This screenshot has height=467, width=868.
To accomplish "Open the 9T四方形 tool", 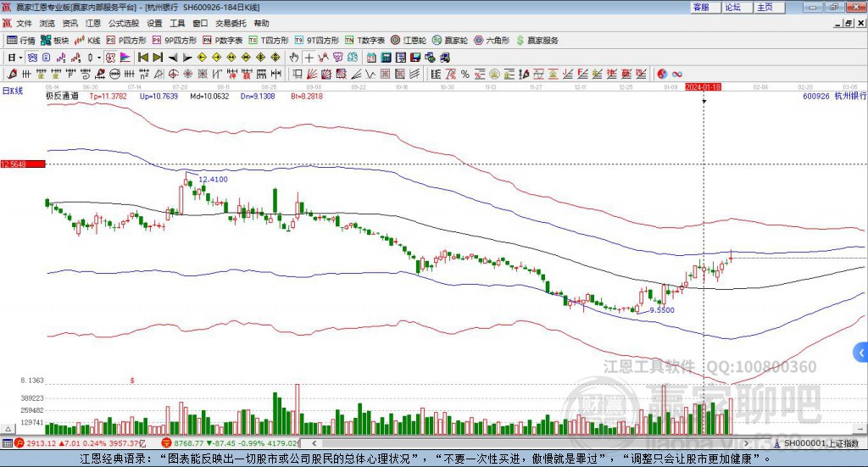I will click(317, 41).
